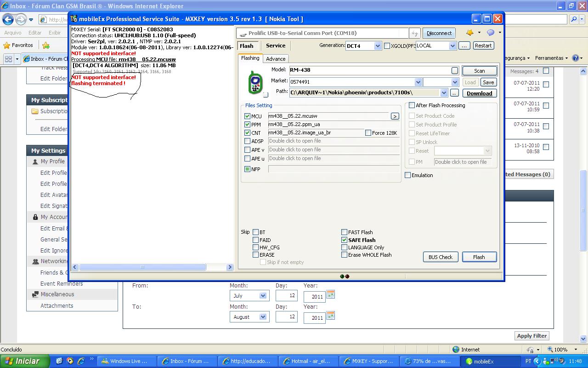Open the Arquivo menu in IE
Screen dimensions: 588x368
coord(13,33)
